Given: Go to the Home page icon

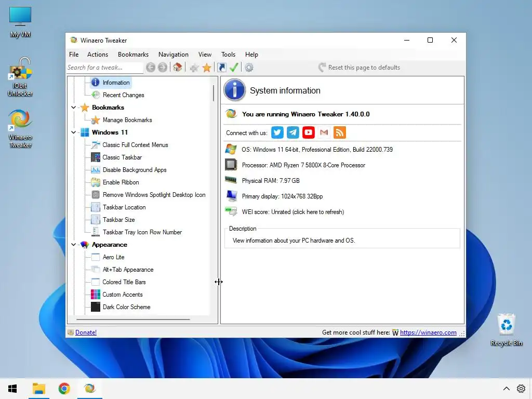Looking at the screenshot, I should [177, 68].
